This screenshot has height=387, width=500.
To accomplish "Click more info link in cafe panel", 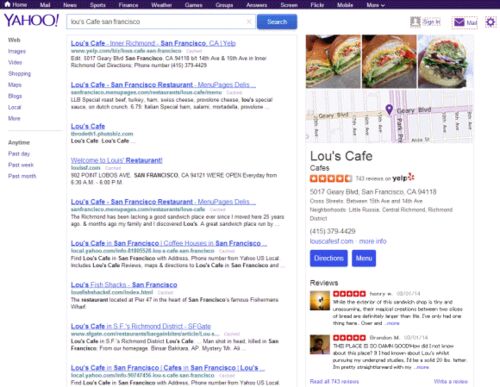I will pyautogui.click(x=373, y=241).
